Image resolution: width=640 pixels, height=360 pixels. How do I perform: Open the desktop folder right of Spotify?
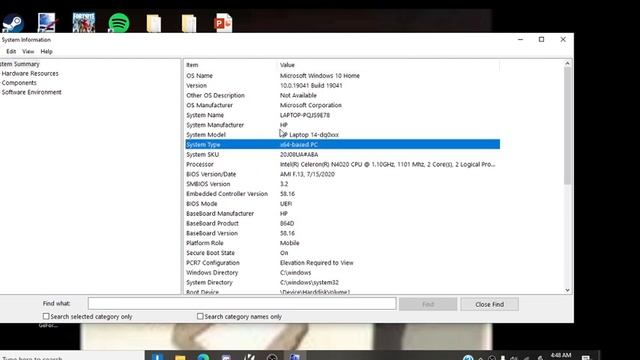pyautogui.click(x=154, y=23)
